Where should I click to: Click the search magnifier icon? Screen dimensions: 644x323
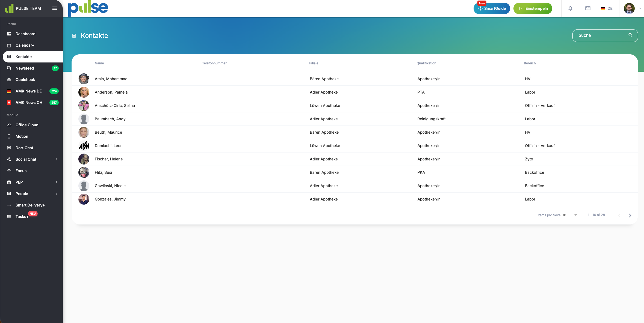click(630, 35)
